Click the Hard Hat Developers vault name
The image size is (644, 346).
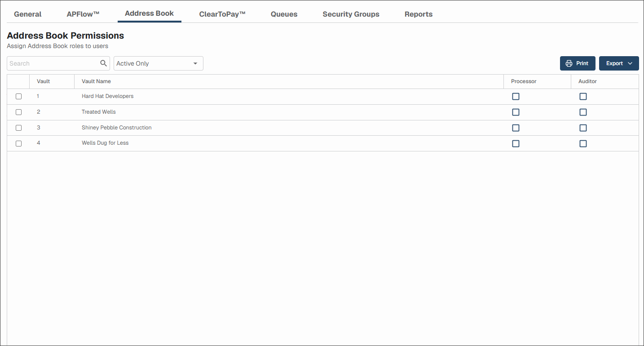[x=107, y=96]
